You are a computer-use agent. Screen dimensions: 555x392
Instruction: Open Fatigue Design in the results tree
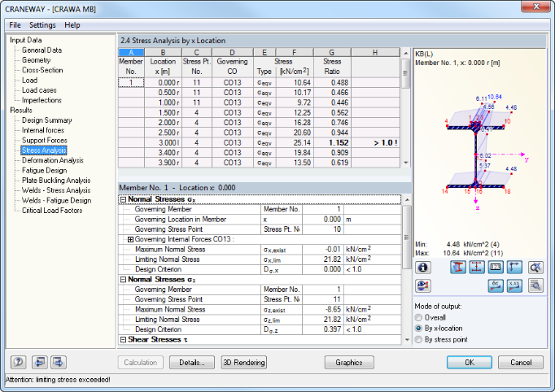[x=44, y=171]
